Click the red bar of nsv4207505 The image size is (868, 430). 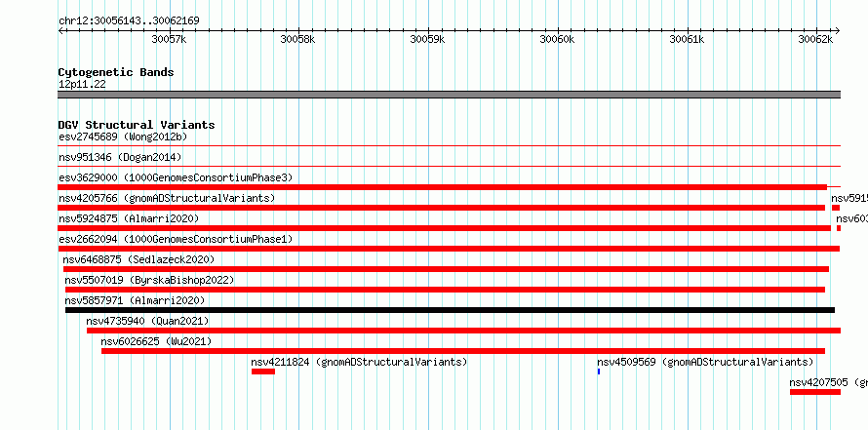tap(815, 392)
